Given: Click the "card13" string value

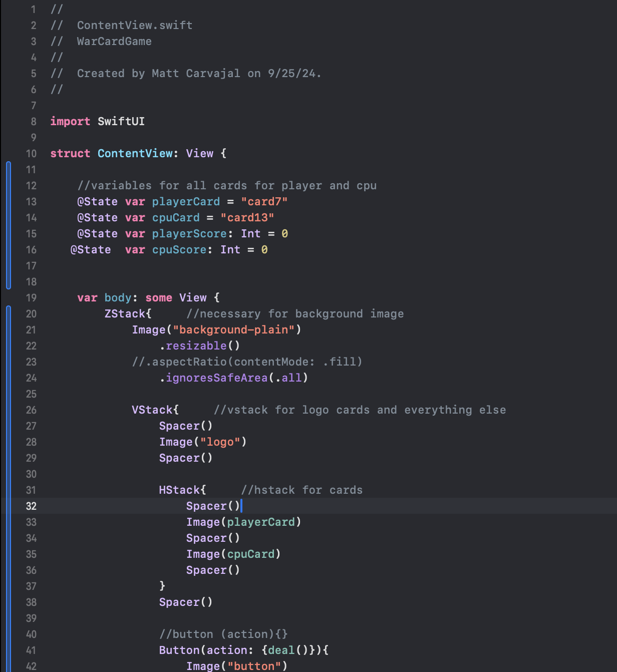Looking at the screenshot, I should (247, 218).
